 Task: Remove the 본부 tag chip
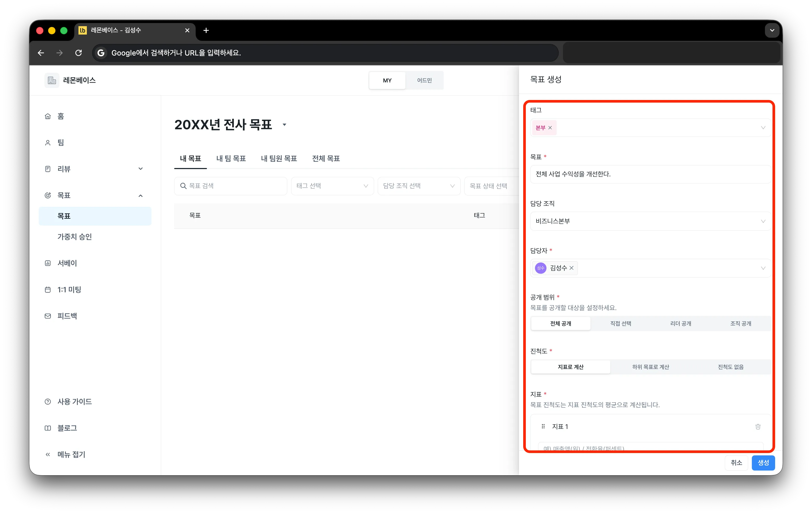pyautogui.click(x=550, y=128)
